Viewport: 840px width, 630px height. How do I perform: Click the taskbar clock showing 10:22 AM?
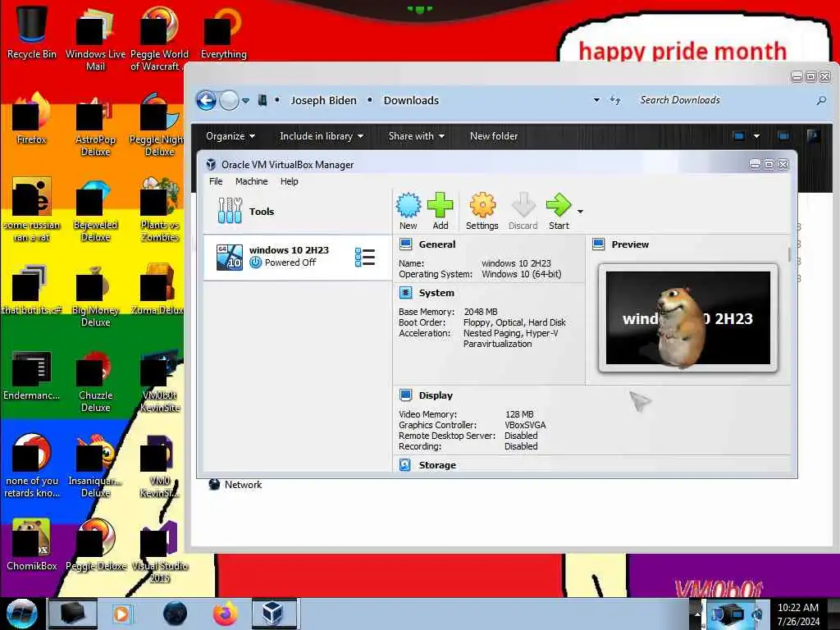click(x=798, y=614)
